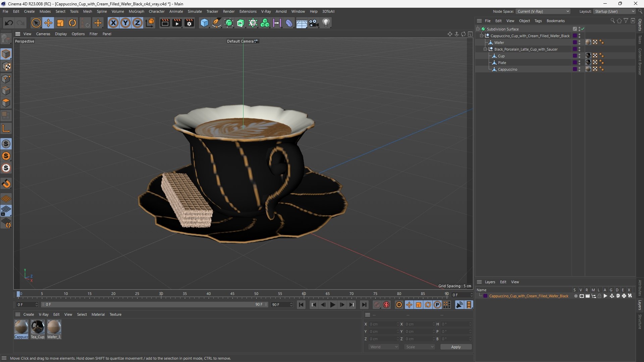Add a Light object
644x362 pixels.
(x=326, y=23)
